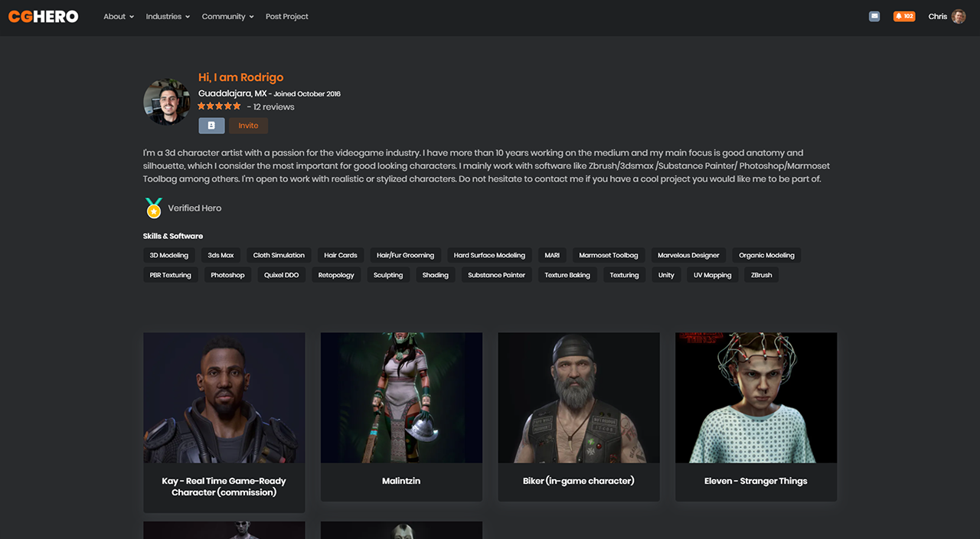The height and width of the screenshot is (539, 980).
Task: Click the five-star rating
Action: [220, 106]
